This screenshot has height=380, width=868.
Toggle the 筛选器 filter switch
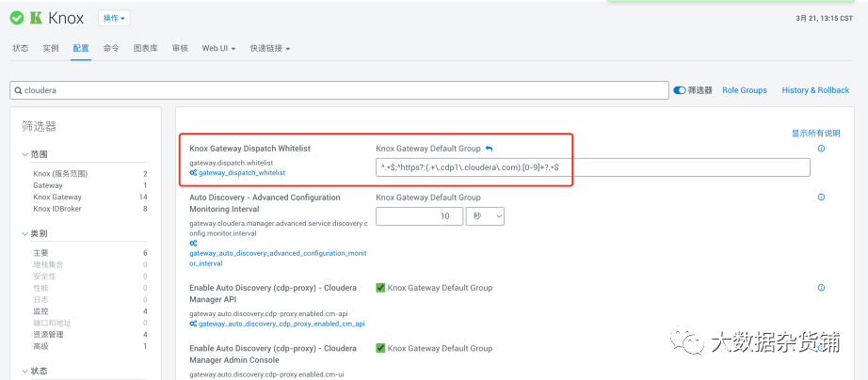pos(679,90)
